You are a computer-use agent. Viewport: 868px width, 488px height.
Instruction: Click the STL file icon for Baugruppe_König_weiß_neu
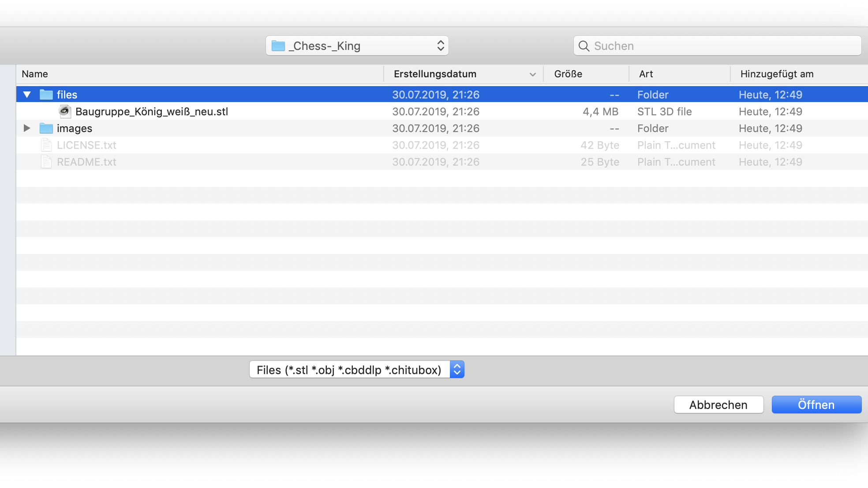pos(65,112)
